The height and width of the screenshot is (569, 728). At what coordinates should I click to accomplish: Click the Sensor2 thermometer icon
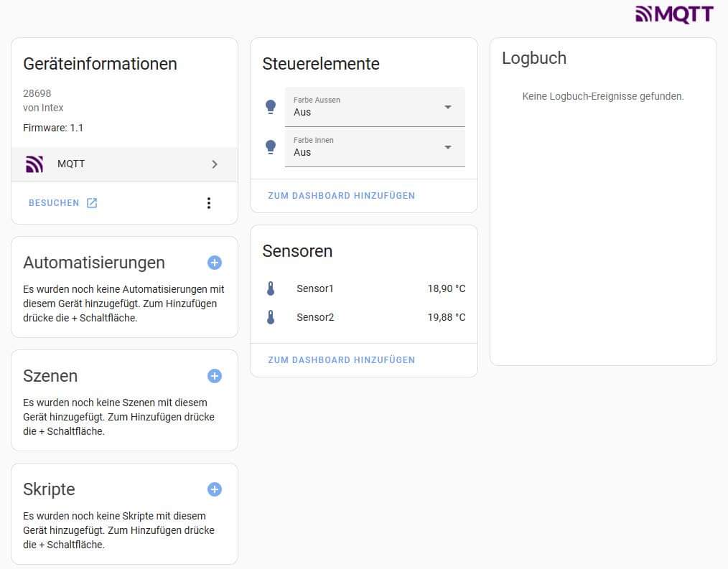[x=271, y=317]
